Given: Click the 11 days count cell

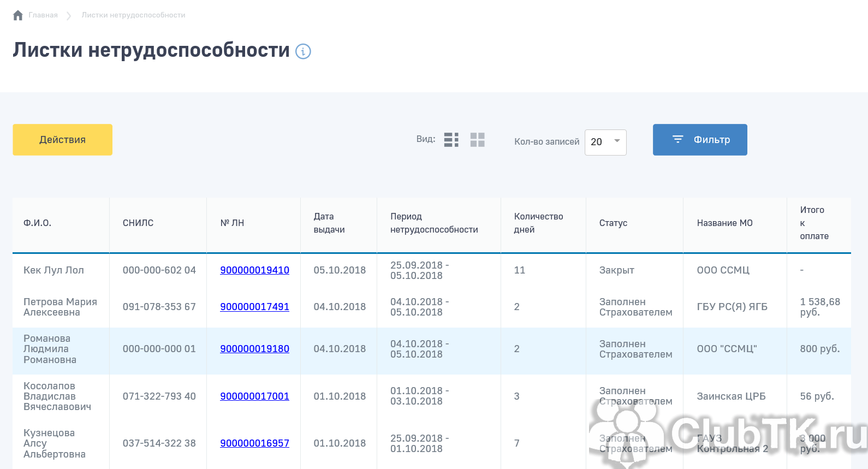Looking at the screenshot, I should coord(519,270).
